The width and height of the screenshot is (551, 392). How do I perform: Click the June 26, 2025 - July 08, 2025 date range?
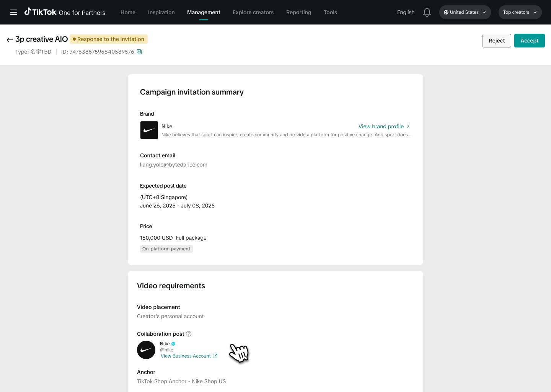click(177, 206)
